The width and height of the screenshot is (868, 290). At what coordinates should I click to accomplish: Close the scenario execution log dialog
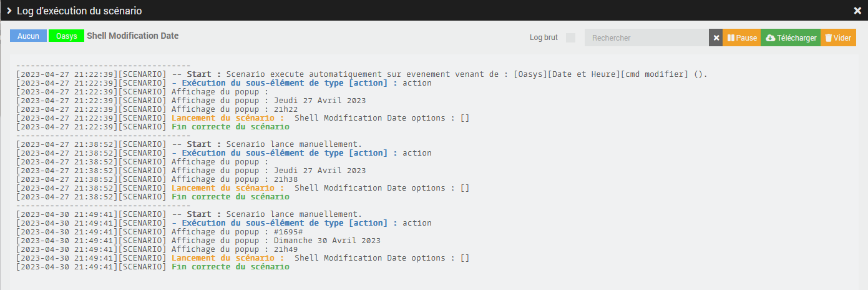857,11
